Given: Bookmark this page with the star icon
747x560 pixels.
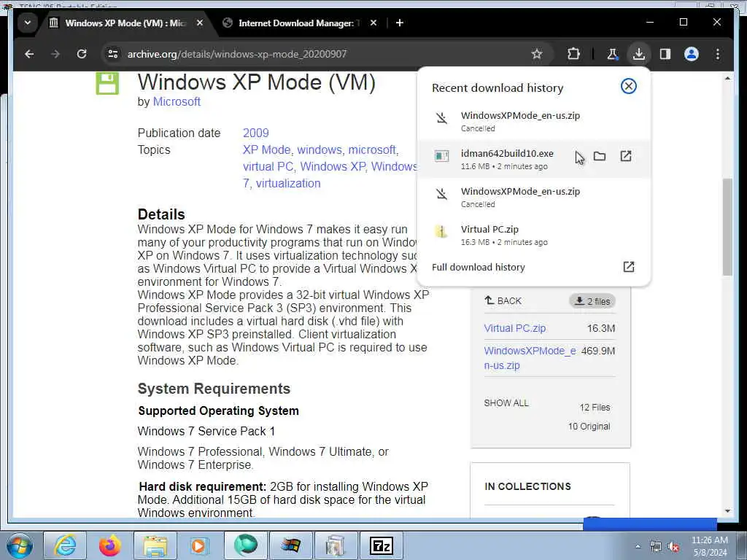Looking at the screenshot, I should 536,54.
